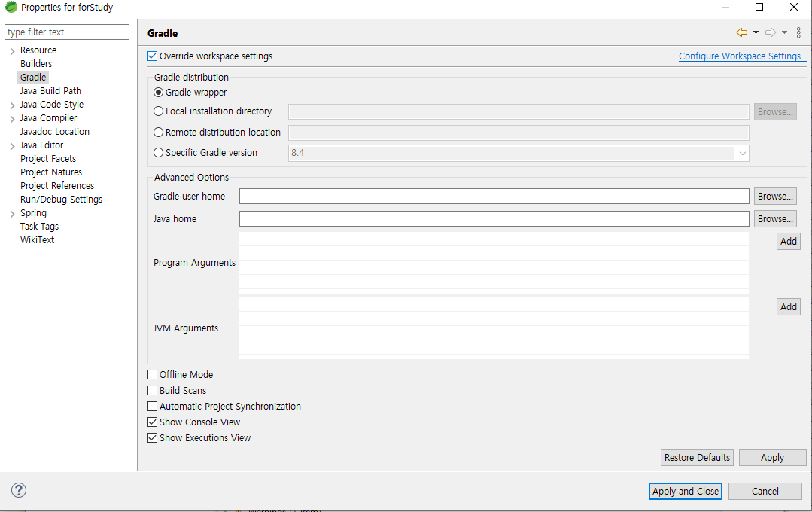Screen dimensions: 812x512
Task: Open Javadoc Location page
Action: coord(54,132)
